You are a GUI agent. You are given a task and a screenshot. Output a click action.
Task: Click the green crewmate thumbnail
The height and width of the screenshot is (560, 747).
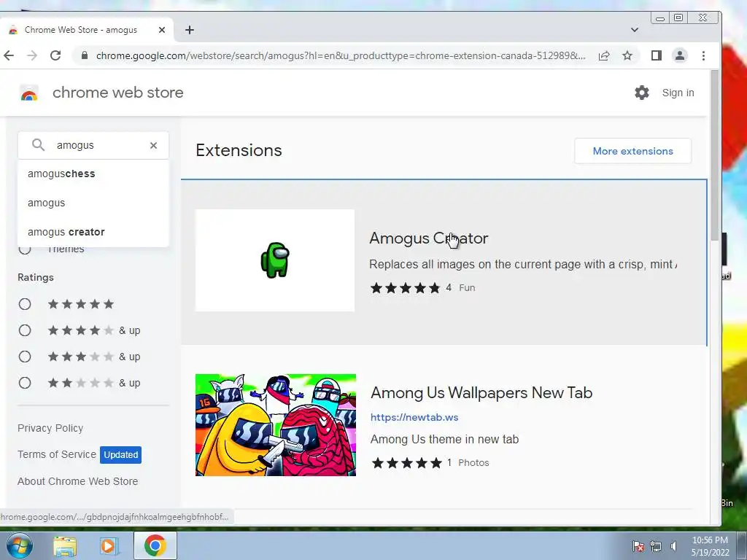pyautogui.click(x=275, y=260)
